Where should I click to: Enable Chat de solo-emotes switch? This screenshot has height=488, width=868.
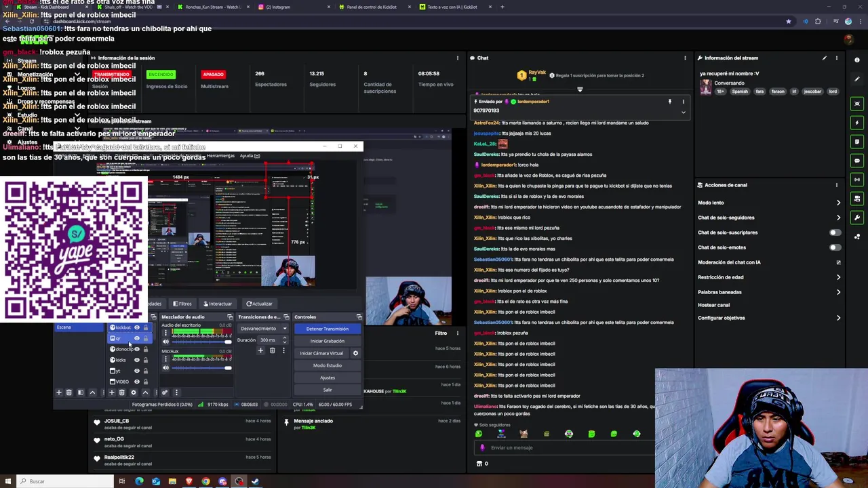(835, 247)
